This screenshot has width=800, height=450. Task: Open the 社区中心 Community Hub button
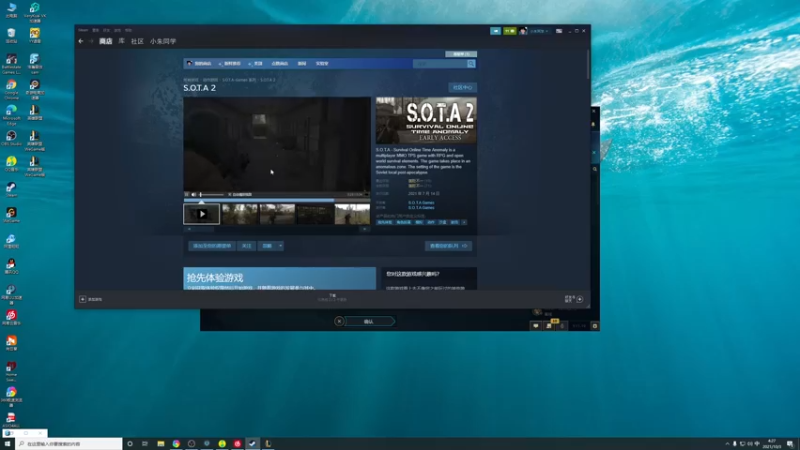[463, 88]
